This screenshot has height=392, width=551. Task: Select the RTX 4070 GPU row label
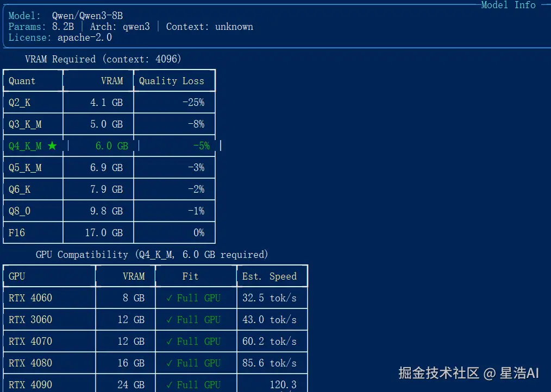pyautogui.click(x=30, y=342)
